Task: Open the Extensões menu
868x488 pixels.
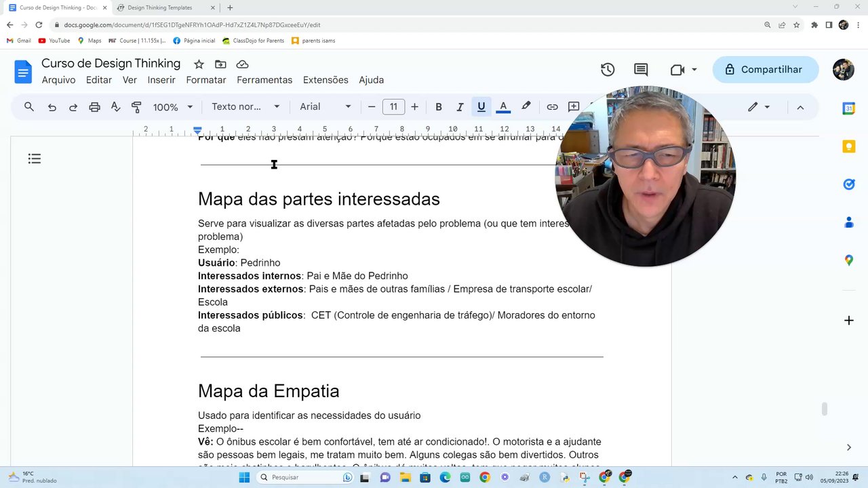Action: tap(325, 80)
